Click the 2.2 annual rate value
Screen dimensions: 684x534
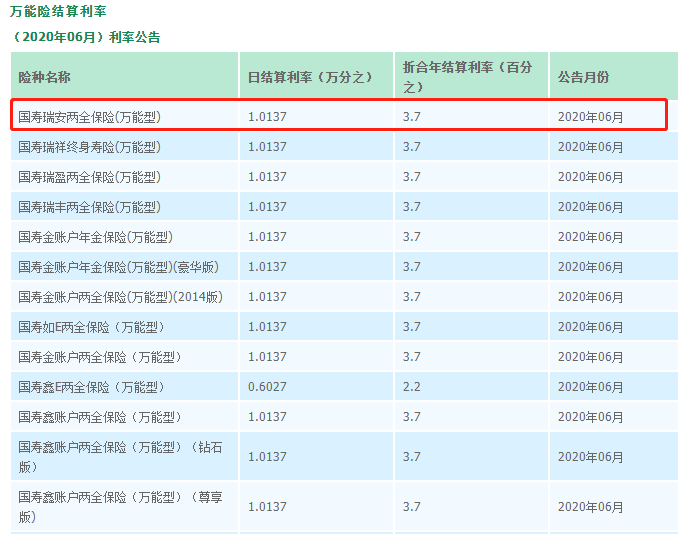pos(411,387)
